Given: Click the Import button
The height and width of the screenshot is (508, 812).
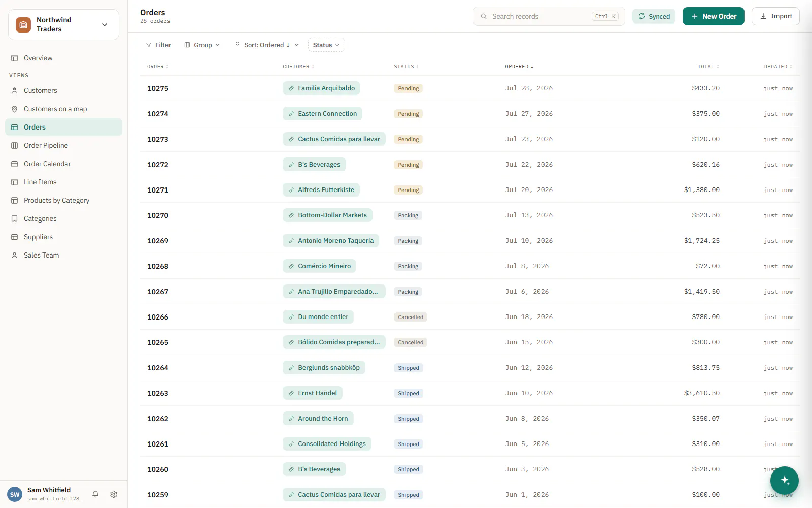Looking at the screenshot, I should point(775,16).
